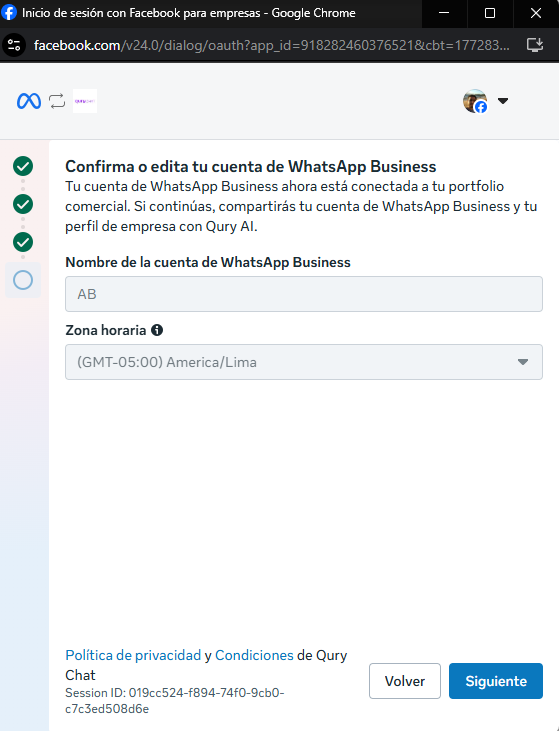
Task: Click the 'Zona horaria' label
Action: coord(106,330)
